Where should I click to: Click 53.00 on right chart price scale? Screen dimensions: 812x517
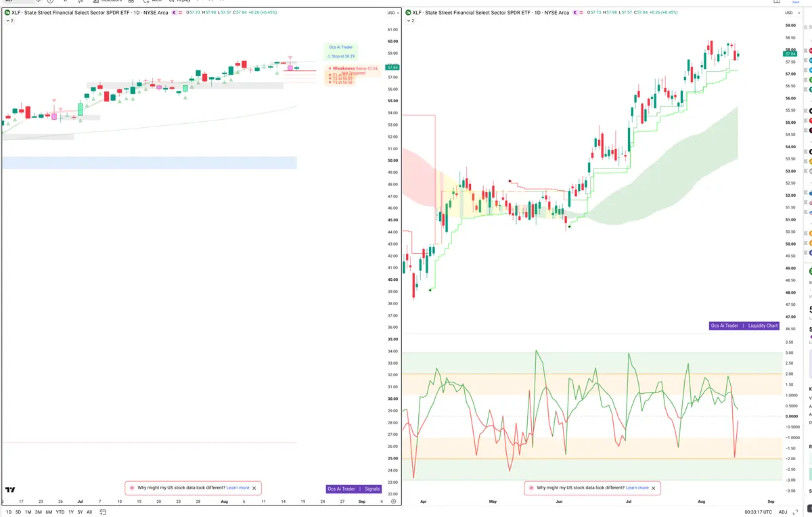[790, 171]
